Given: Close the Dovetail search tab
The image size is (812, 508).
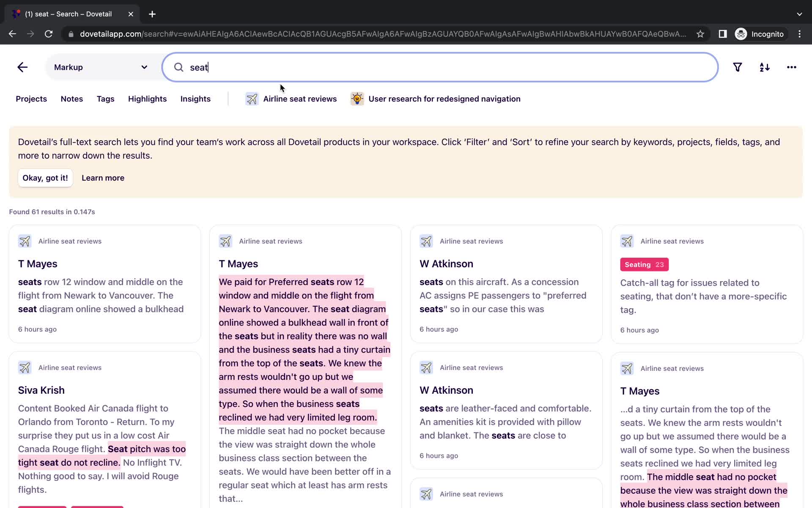Looking at the screenshot, I should 131,14.
